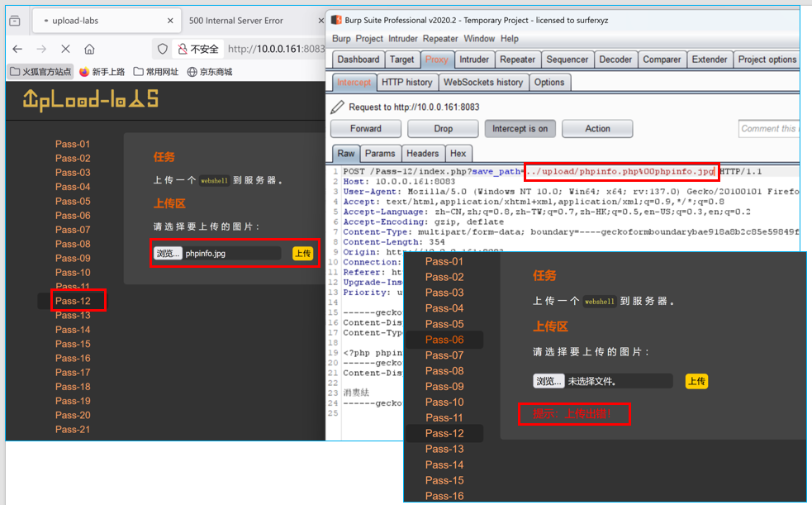Image resolution: width=812 pixels, height=505 pixels.
Task: Open the Action button menu
Action: [597, 128]
